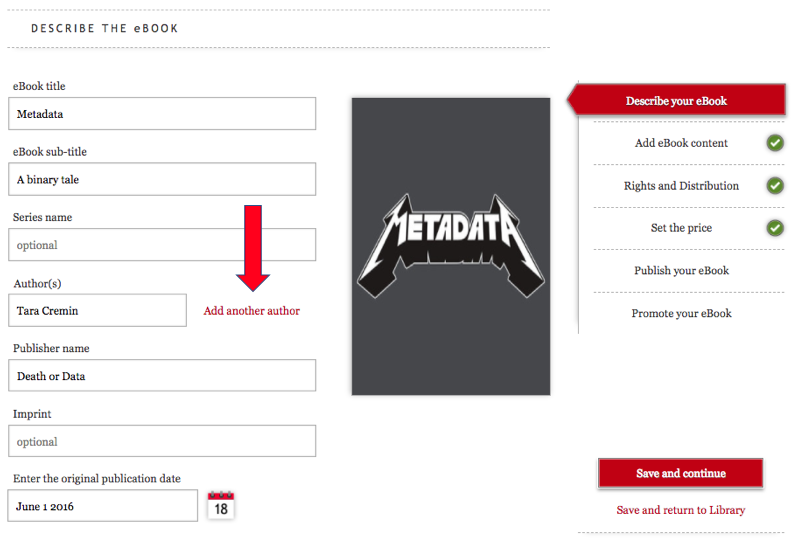Go to the Publish your eBook step
797x539 pixels.
681,271
